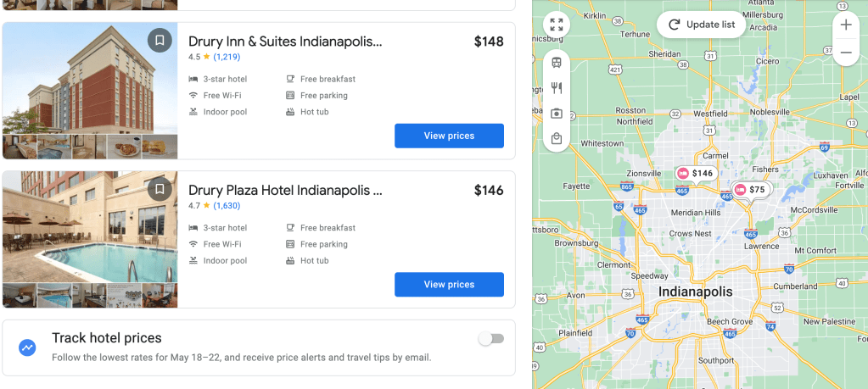Enable the Track hotel prices switch

(490, 339)
